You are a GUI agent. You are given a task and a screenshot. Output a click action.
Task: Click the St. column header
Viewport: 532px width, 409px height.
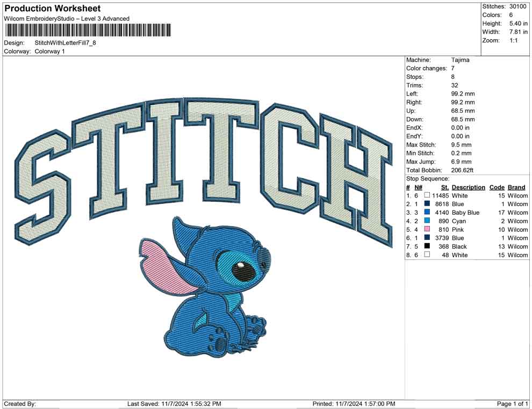(x=444, y=187)
